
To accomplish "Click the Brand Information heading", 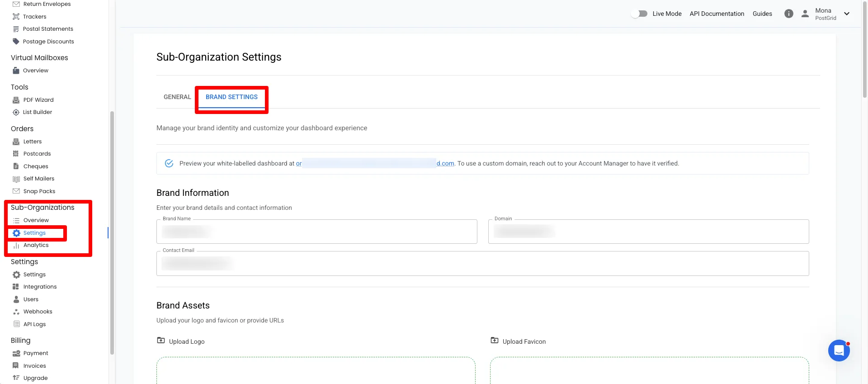I will pos(193,193).
